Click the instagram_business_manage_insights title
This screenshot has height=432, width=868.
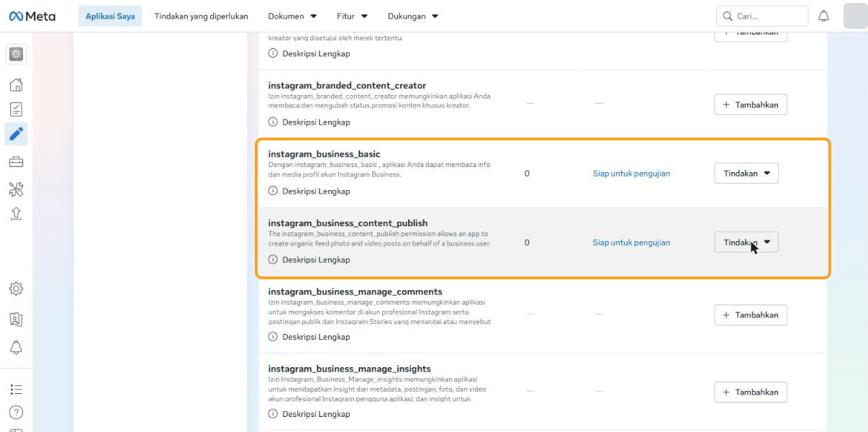pyautogui.click(x=349, y=369)
